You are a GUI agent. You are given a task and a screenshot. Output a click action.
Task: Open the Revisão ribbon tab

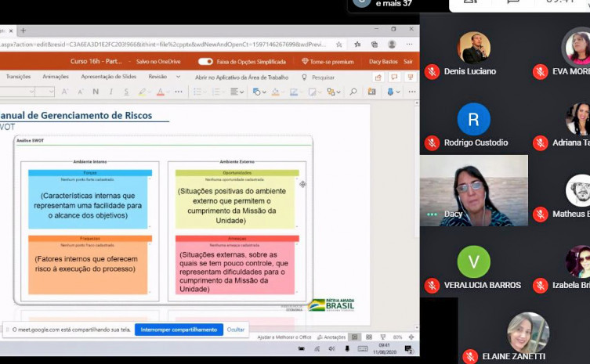tap(157, 77)
